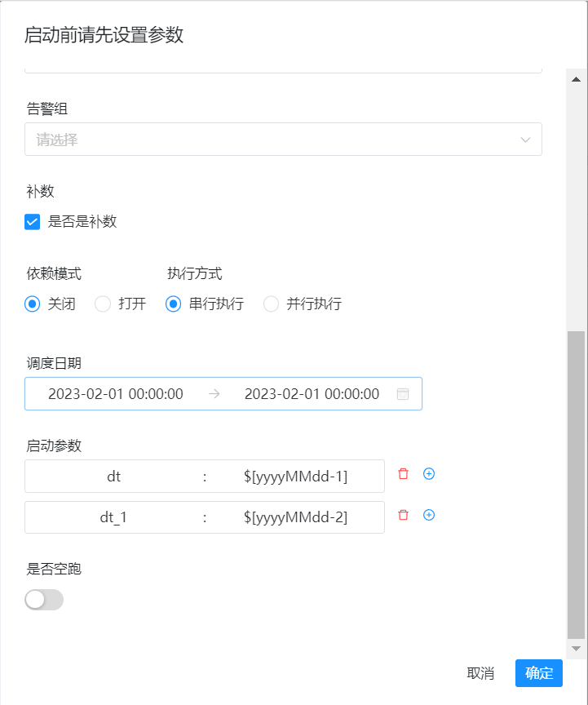Click the 告警组 dropdown chevron arrow
The height and width of the screenshot is (705, 588).
[x=525, y=140]
